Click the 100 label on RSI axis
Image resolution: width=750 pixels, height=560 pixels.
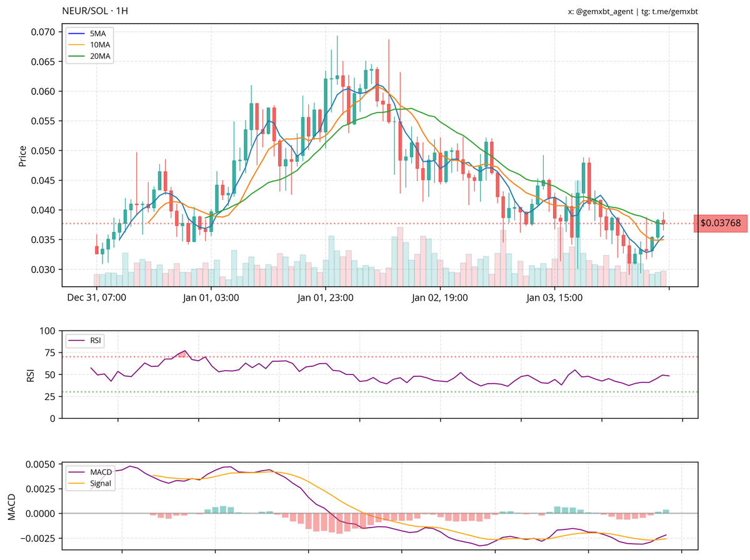pos(48,331)
